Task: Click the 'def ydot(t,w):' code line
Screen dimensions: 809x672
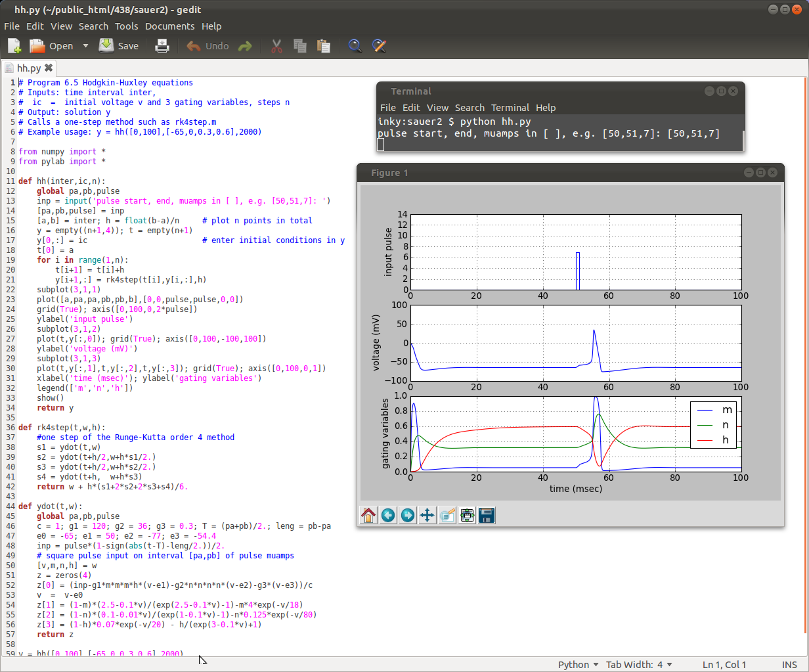Action: pos(51,506)
